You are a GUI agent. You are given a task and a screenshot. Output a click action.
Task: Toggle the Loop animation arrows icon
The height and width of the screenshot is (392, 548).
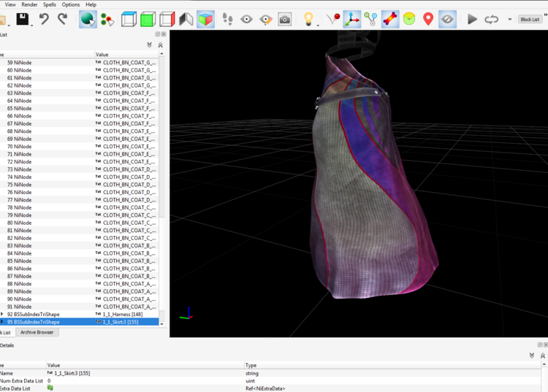[491, 19]
